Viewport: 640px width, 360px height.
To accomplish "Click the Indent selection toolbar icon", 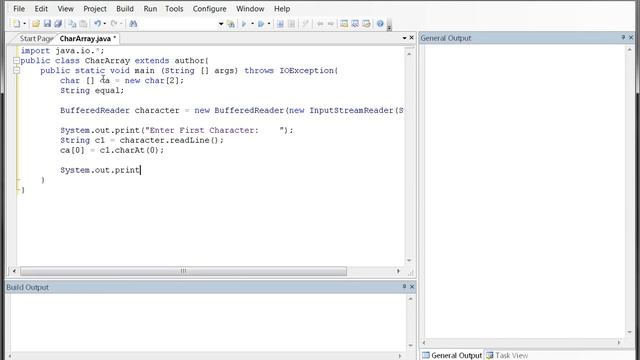I will [280, 24].
